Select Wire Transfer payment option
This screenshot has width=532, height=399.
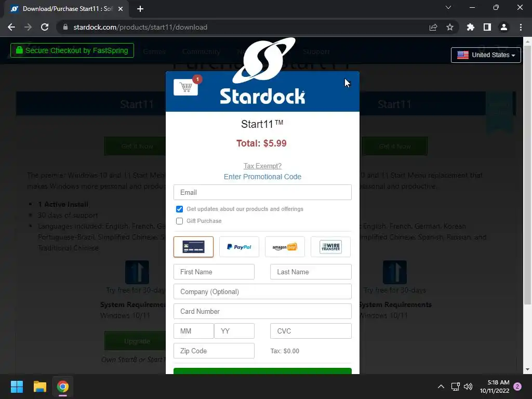[x=330, y=247]
